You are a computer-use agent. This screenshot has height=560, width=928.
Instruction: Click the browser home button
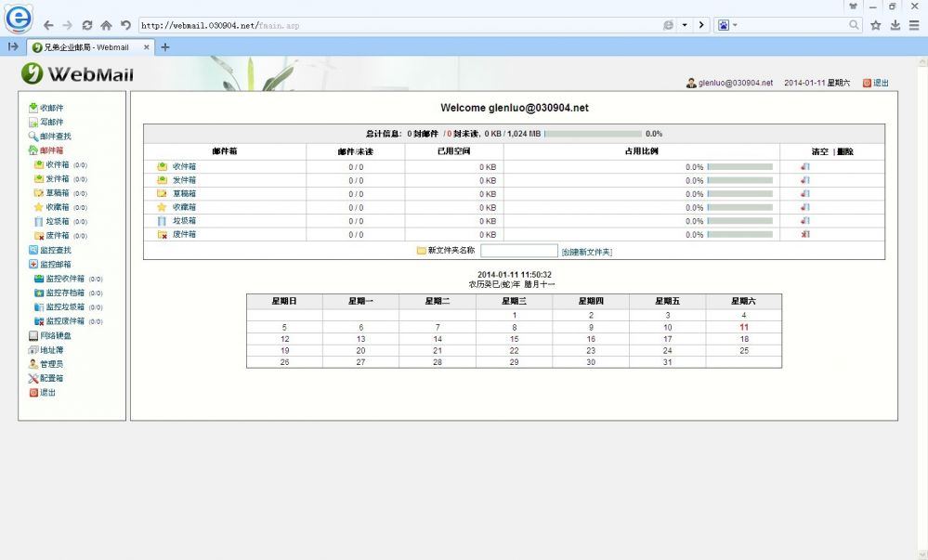click(106, 25)
